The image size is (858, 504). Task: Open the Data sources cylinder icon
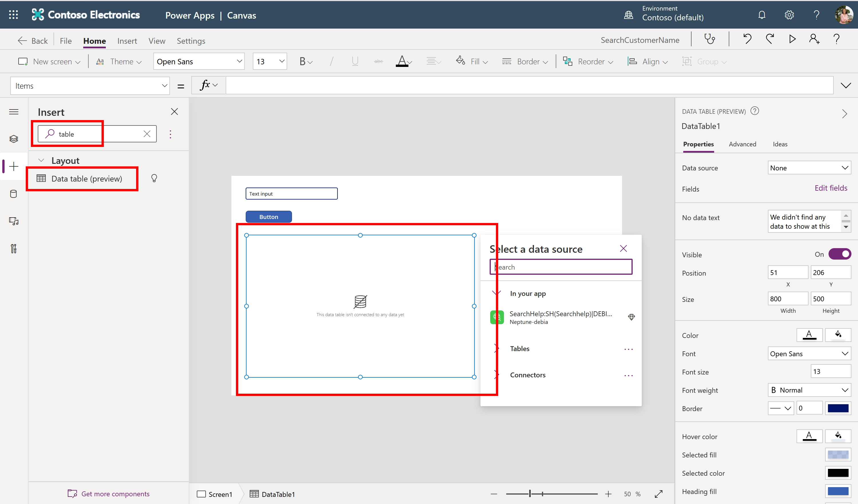[14, 194]
